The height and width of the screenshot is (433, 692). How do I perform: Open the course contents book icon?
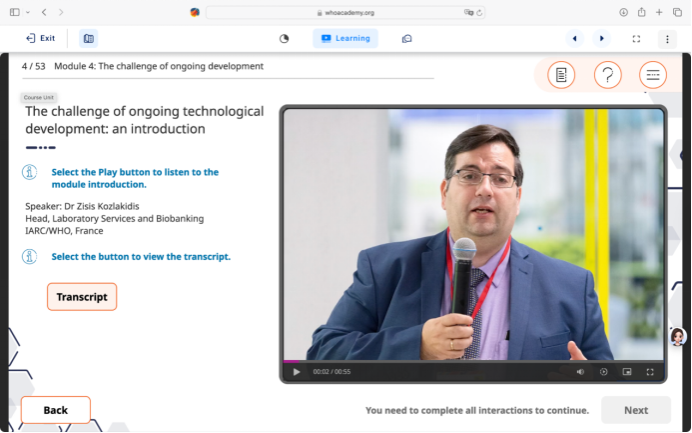click(89, 38)
